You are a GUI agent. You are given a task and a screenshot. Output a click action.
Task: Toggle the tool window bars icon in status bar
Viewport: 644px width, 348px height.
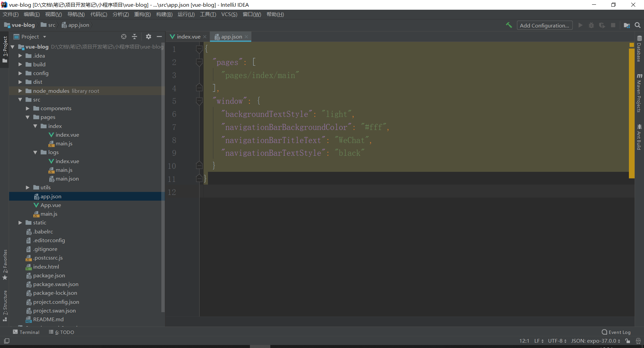point(7,341)
